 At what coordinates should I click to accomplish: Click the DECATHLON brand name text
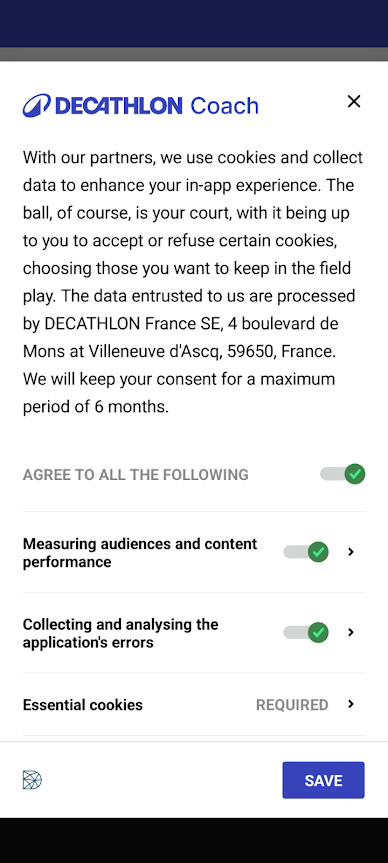tap(118, 106)
